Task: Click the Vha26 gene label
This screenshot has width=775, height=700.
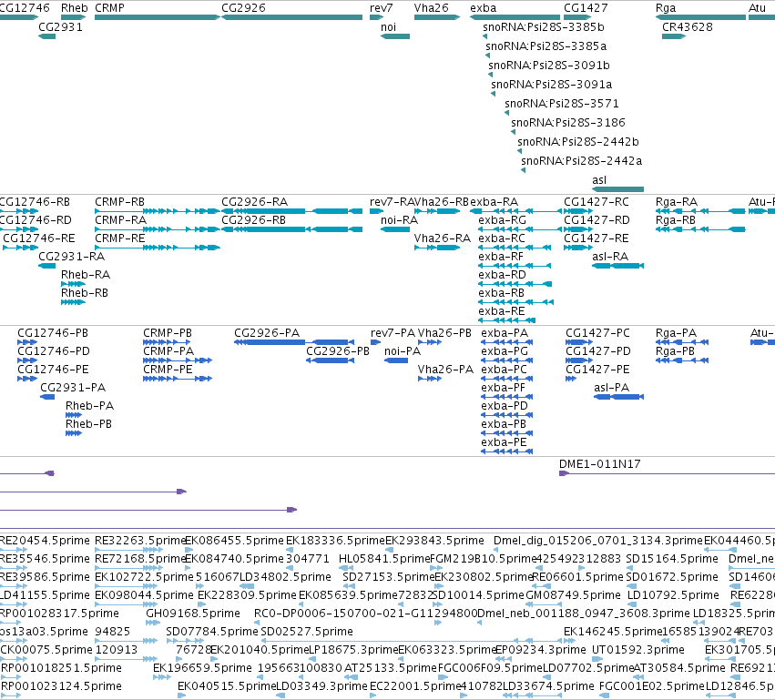Action: pos(431,8)
